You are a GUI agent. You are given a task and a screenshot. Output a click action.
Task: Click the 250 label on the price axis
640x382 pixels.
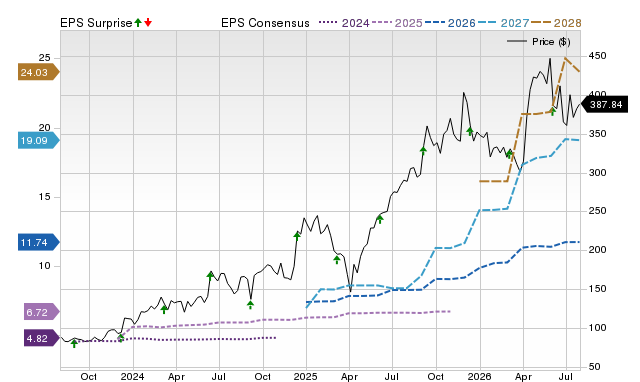[597, 211]
